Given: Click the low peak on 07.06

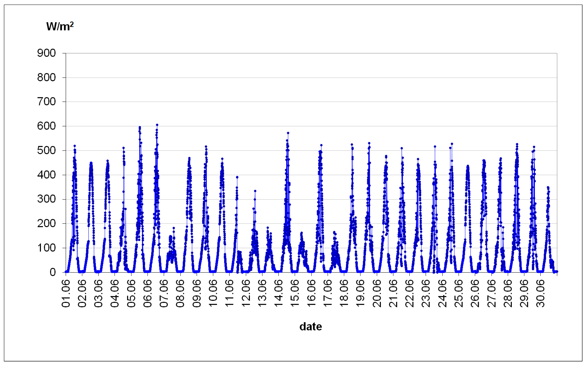Looking at the screenshot, I should 174,228.
